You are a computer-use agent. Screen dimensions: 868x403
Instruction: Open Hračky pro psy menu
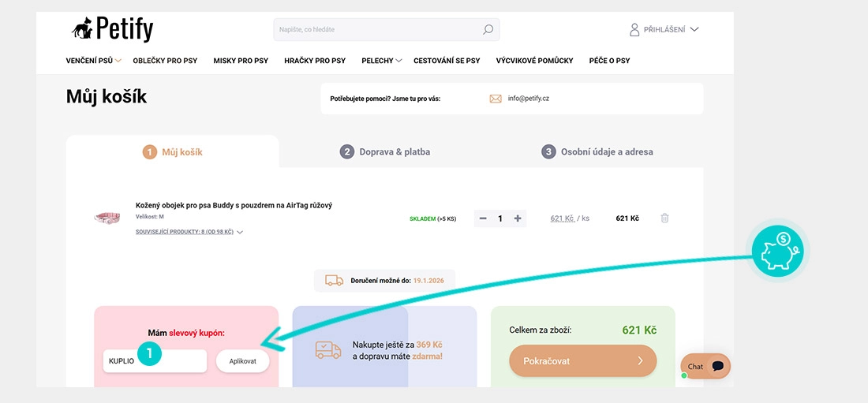pos(315,61)
